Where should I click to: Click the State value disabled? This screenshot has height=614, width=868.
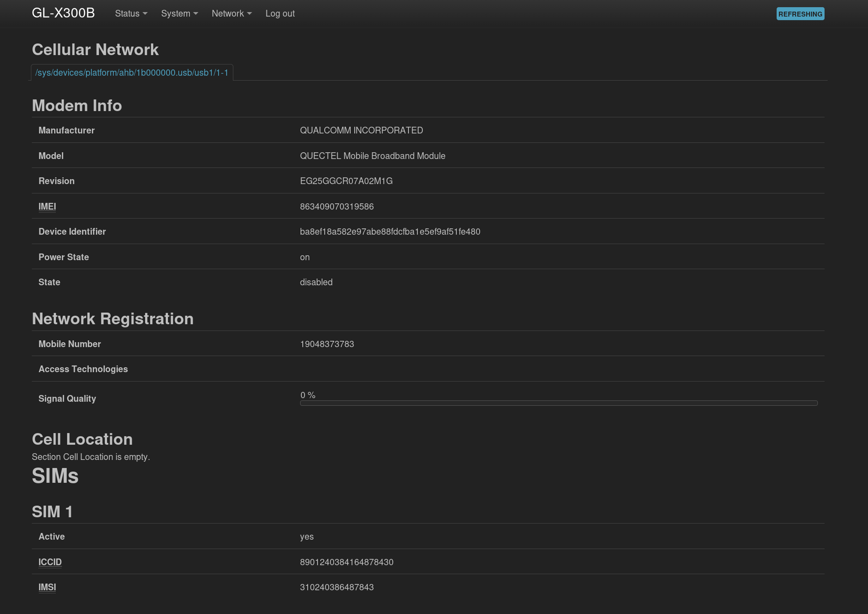pyautogui.click(x=316, y=282)
